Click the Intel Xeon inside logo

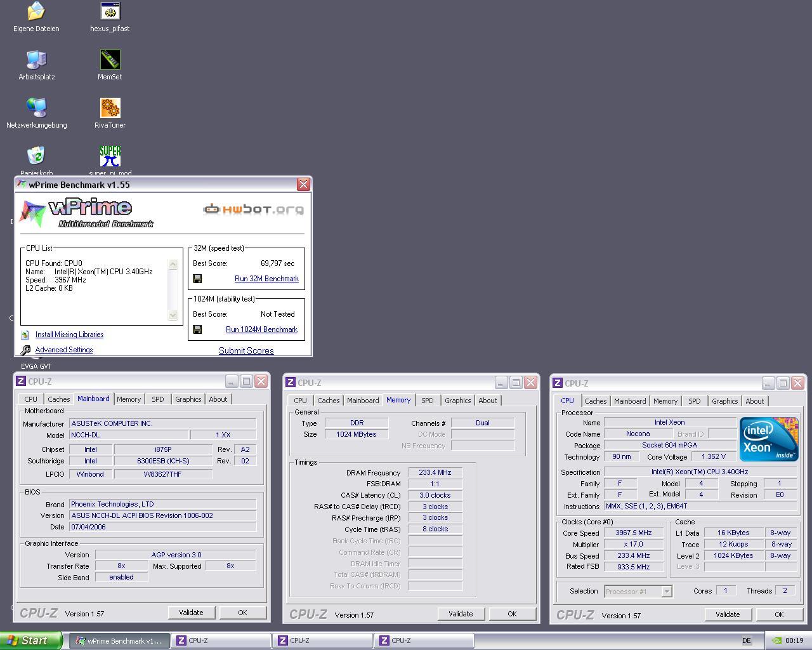point(768,439)
